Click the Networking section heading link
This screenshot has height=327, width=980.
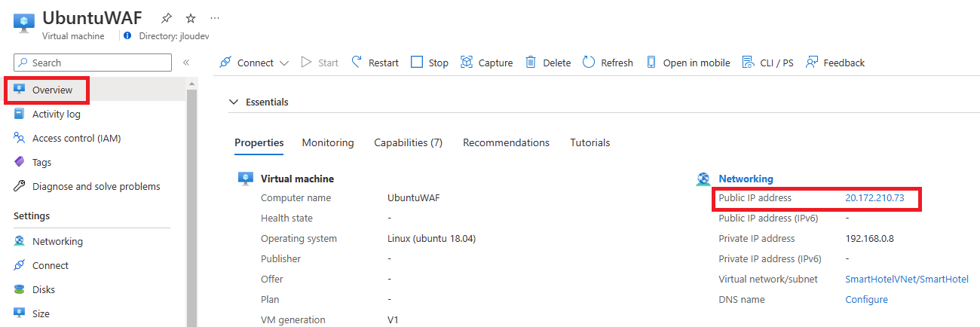point(746,179)
